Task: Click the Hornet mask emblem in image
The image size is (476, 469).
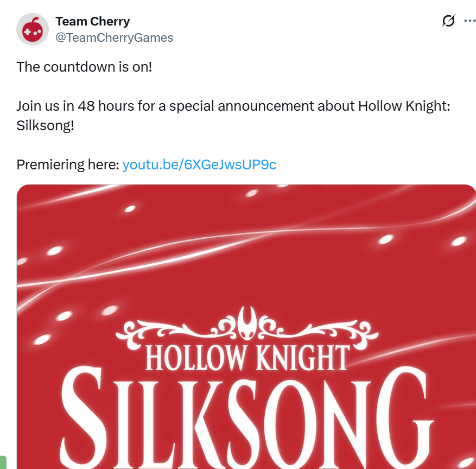Action: tap(247, 322)
